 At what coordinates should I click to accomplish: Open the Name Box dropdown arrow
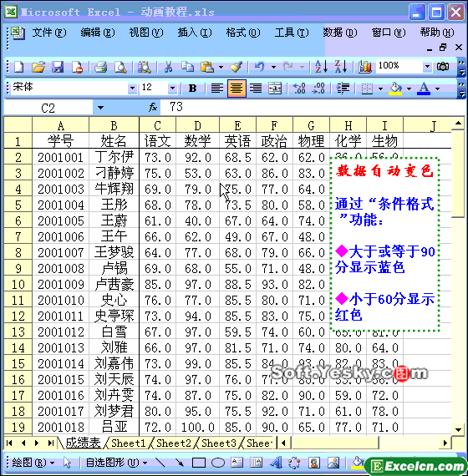click(100, 108)
